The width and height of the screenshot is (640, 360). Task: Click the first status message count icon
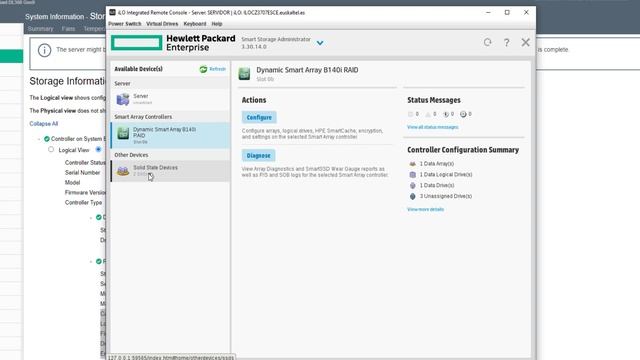(x=410, y=114)
